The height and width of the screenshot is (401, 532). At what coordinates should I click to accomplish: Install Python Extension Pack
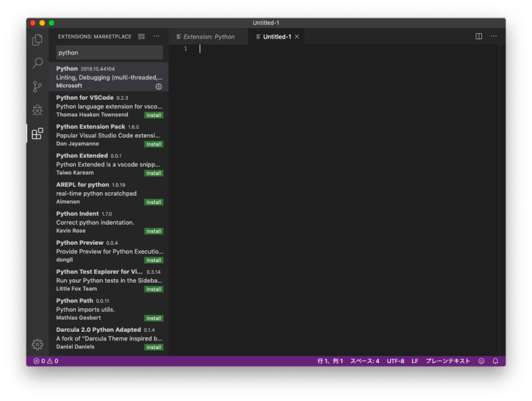(154, 144)
